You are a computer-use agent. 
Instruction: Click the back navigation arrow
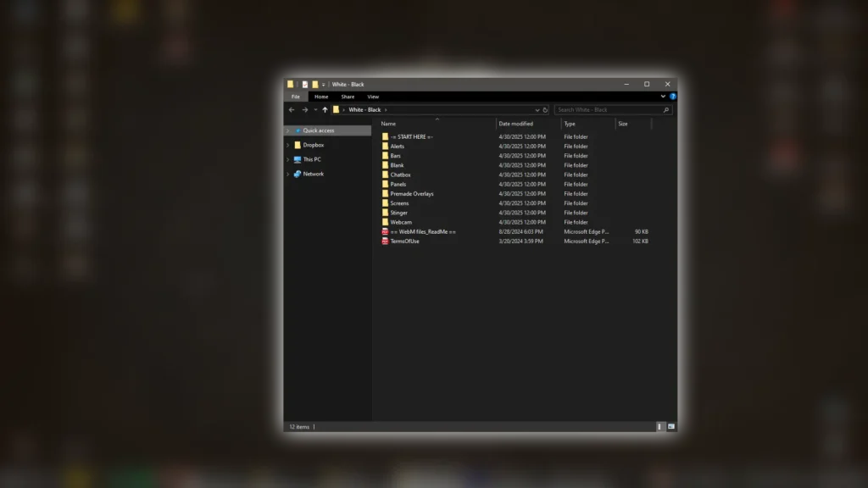click(292, 110)
